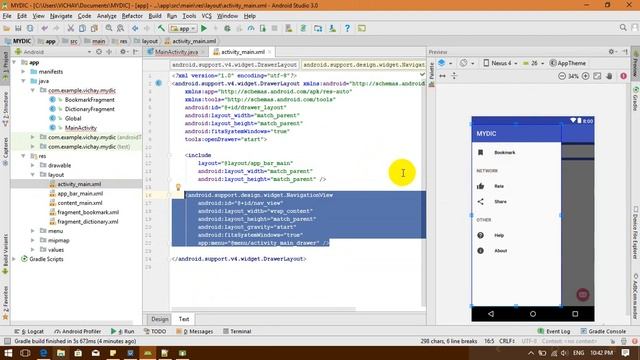Viewport: 640px width, 360px height.
Task: Click the layout breadcrumb in navigation bar
Action: (x=146, y=41)
